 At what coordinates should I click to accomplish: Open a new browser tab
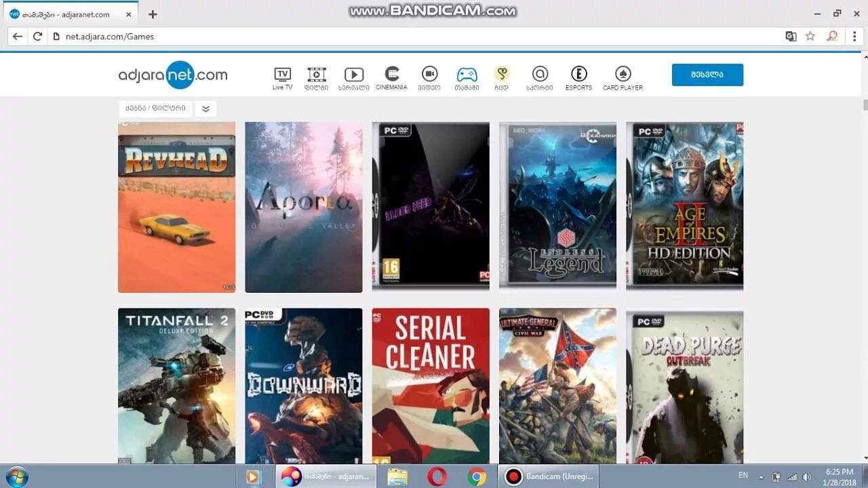point(153,14)
